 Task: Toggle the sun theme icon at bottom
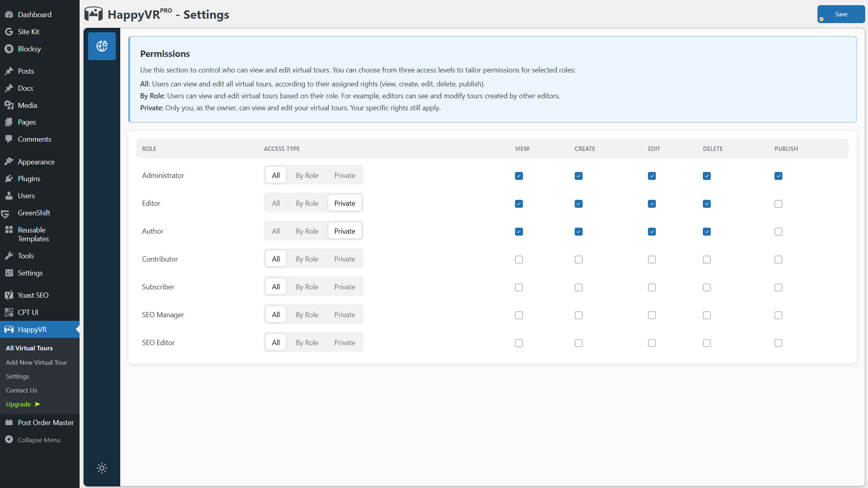(102, 468)
